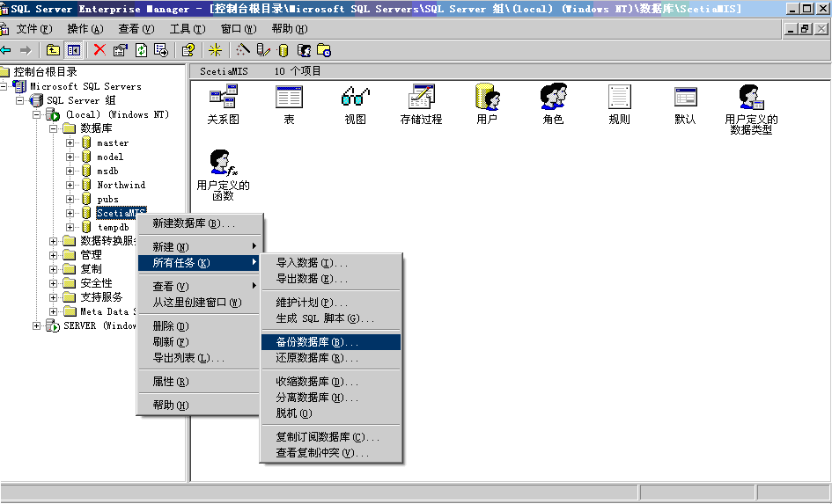This screenshot has height=504, width=832.
Task: Select 还原数据库 restore database entry
Action: pos(317,358)
